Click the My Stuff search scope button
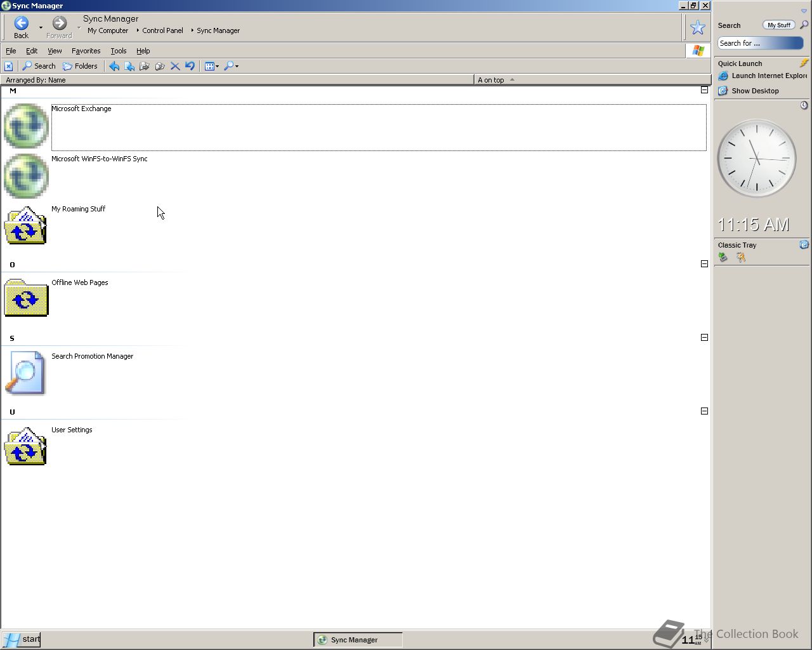 [x=779, y=25]
